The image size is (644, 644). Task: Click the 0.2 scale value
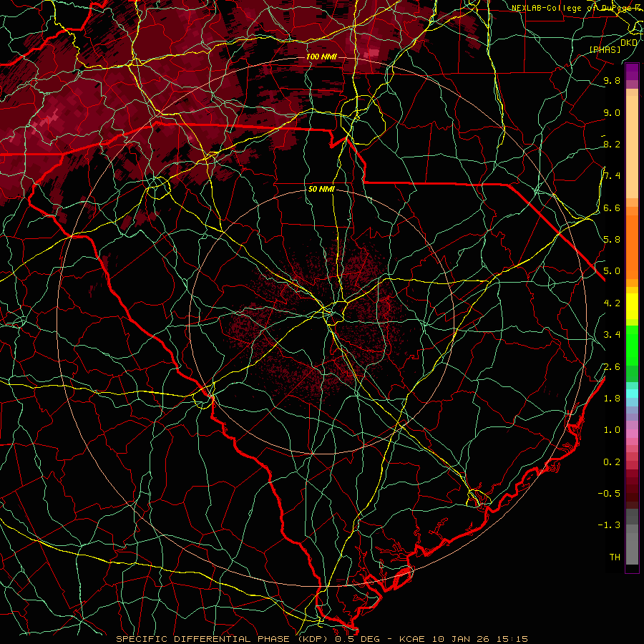612,462
